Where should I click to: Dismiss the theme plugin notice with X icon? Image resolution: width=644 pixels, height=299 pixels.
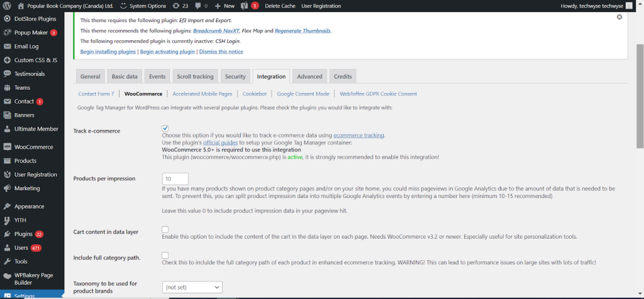click(619, 17)
